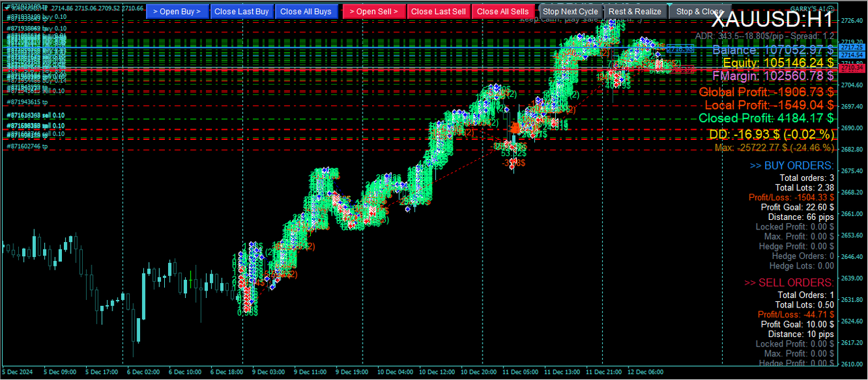
Task: Click the DD -16.93 $ drawdown line
Action: (772, 135)
